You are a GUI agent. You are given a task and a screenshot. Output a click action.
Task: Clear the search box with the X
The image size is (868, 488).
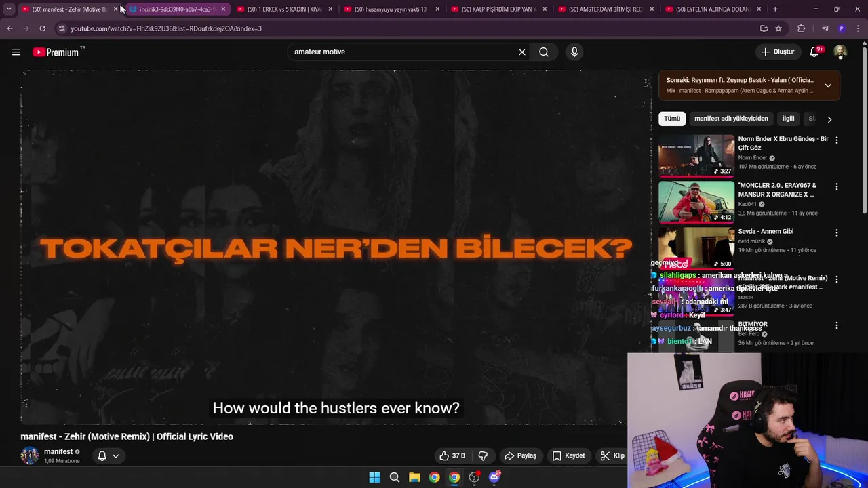pyautogui.click(x=522, y=52)
